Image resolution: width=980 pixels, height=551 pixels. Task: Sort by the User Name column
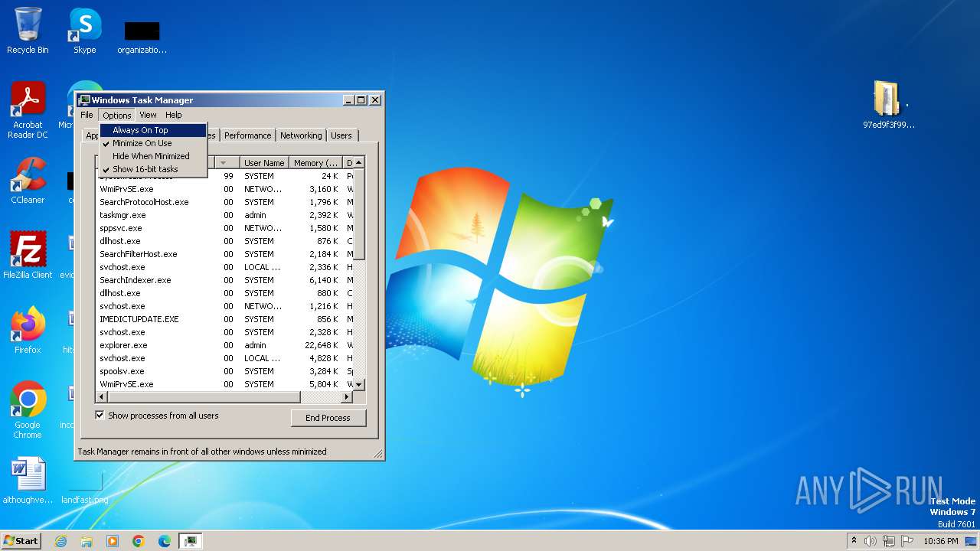pos(264,163)
